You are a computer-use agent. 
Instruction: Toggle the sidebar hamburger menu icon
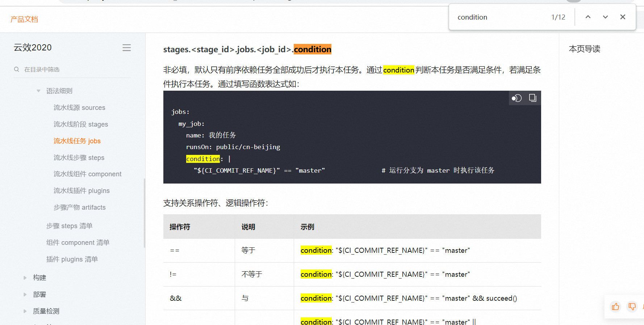click(126, 48)
